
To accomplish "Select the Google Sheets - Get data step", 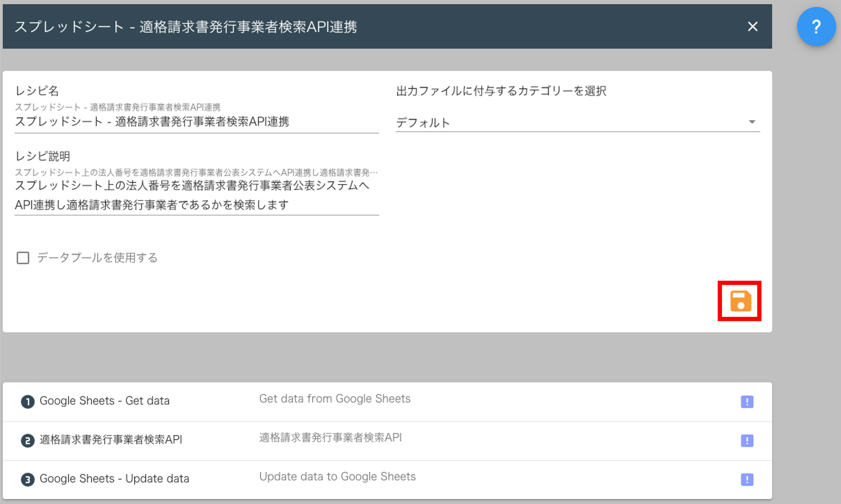I will 105,401.
